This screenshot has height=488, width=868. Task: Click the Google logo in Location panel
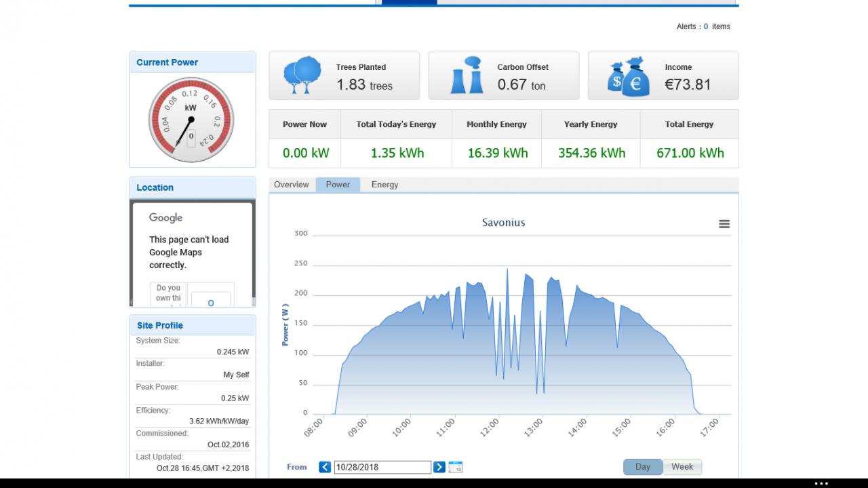click(166, 218)
